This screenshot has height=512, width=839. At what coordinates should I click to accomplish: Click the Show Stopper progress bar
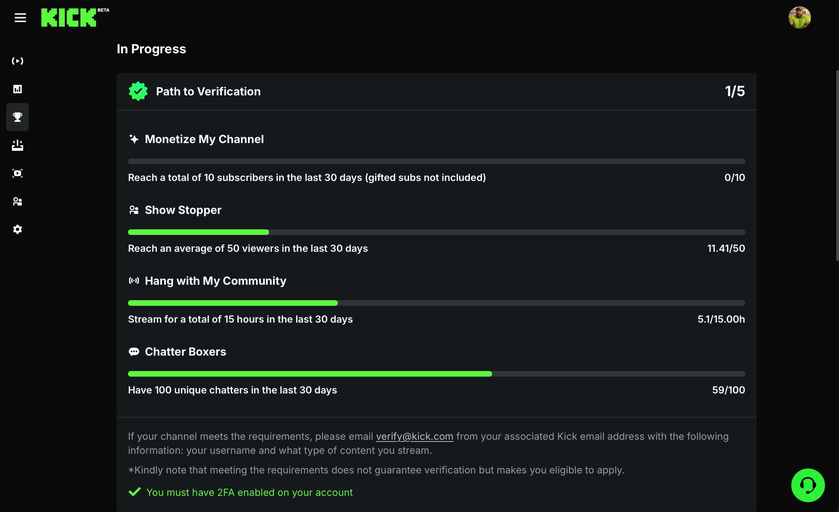[436, 232]
